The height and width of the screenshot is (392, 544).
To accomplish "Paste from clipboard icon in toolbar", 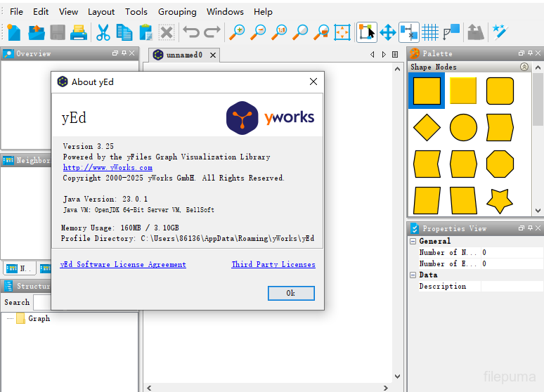I will pos(145,32).
